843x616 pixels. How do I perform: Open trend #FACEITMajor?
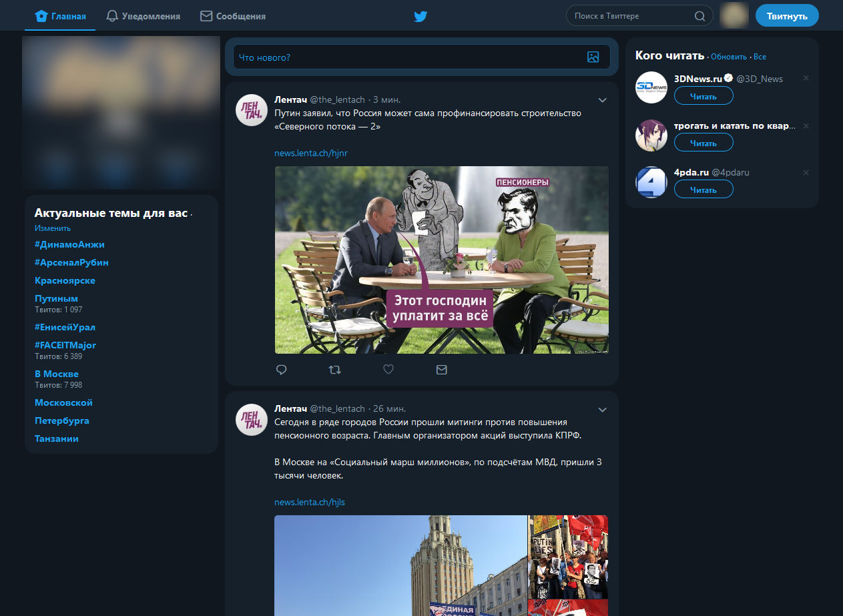(x=65, y=345)
